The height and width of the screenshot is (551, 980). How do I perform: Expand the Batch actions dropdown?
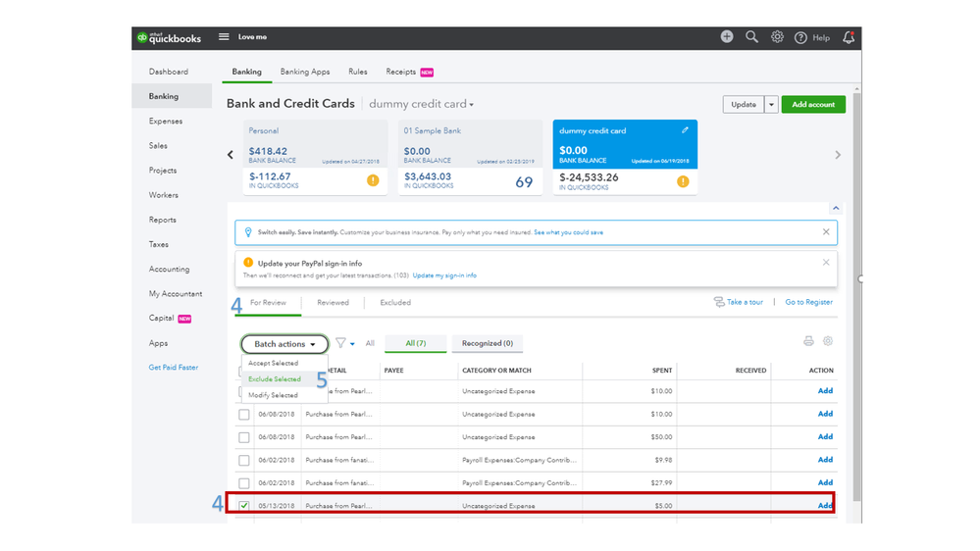[x=284, y=344]
